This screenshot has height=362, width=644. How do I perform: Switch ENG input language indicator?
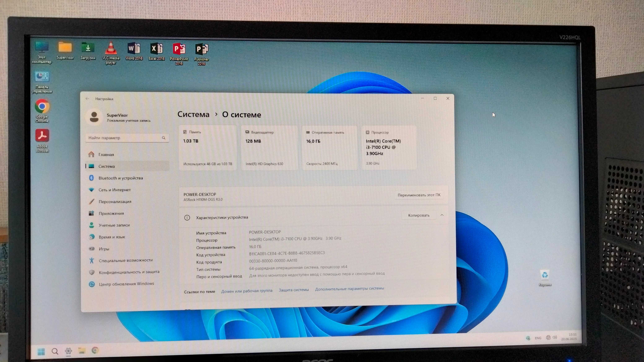point(538,338)
